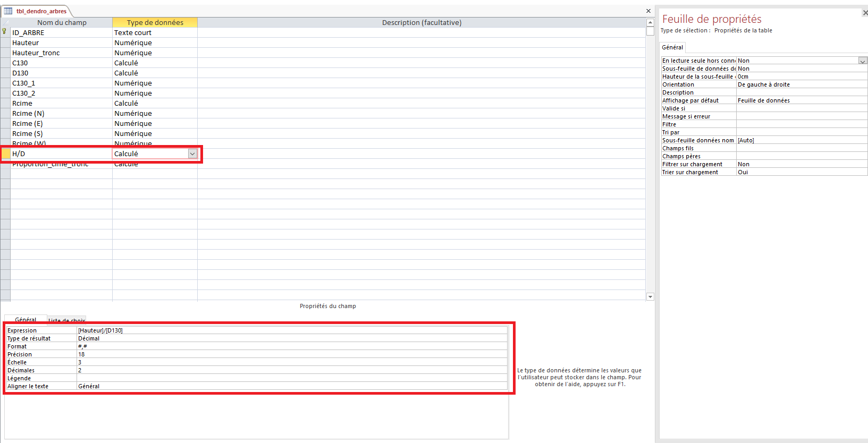
Task: Switch to the tbl_dendro_arbres tab
Action: 41,11
